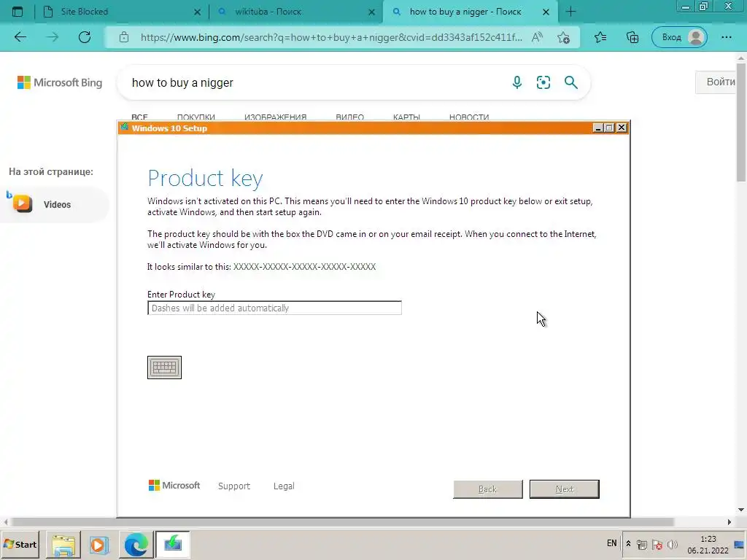
Task: Switch to Microsoft Edge in taskbar
Action: (136, 544)
